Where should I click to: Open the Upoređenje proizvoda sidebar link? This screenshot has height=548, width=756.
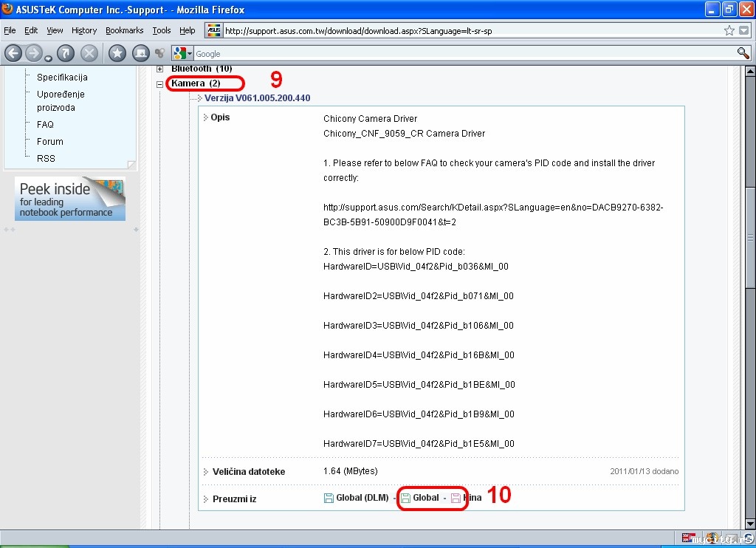point(61,101)
